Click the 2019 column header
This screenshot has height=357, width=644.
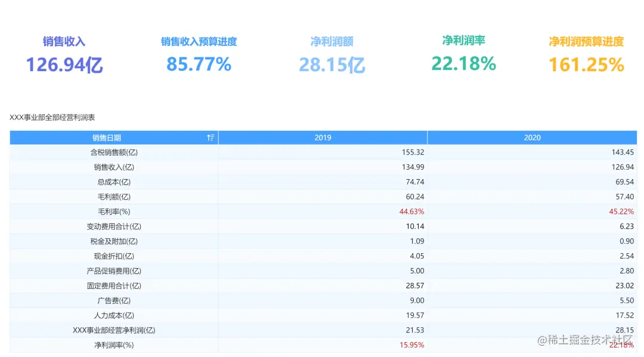323,137
